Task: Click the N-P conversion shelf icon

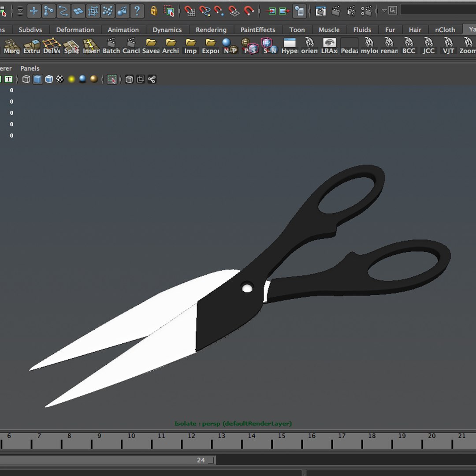Action: [x=230, y=46]
